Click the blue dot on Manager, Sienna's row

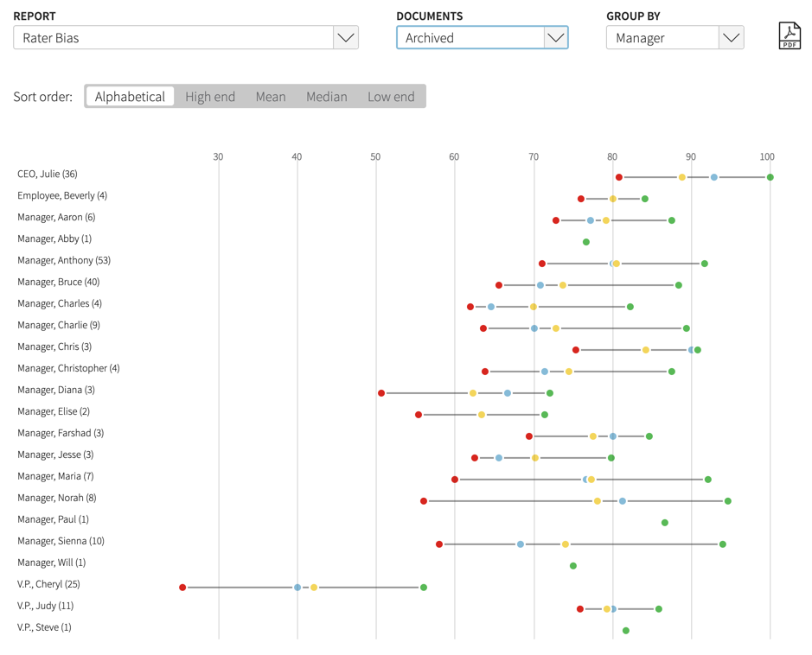point(519,544)
